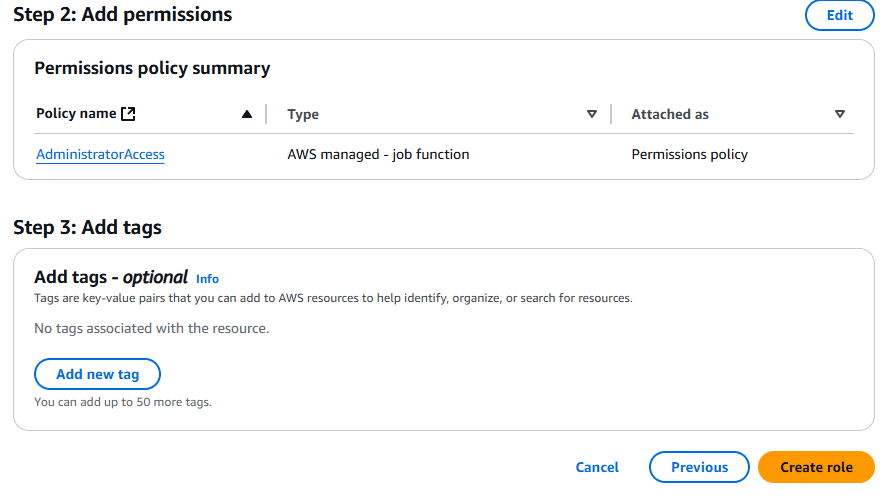Click the Type column header label
This screenshot has width=891, height=499.
point(303,114)
